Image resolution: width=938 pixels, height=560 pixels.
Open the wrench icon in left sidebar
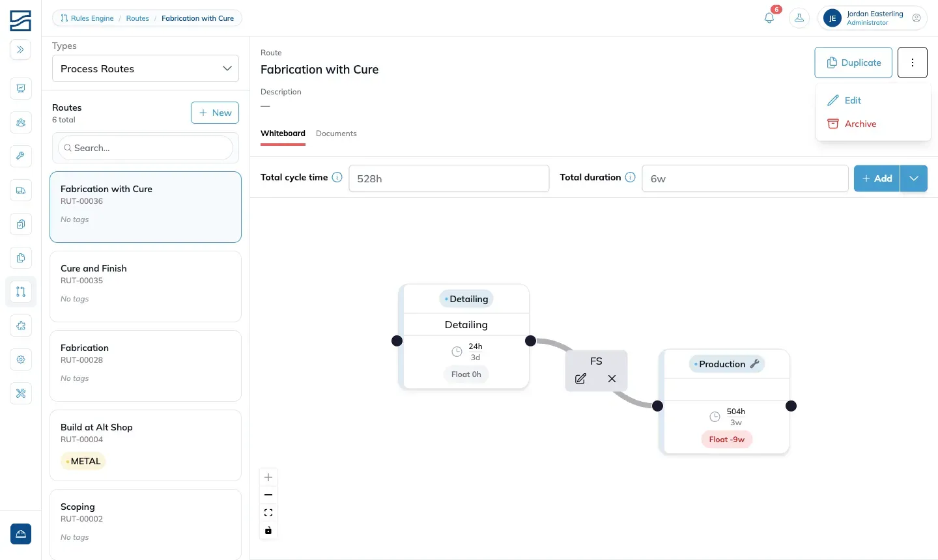tap(21, 156)
